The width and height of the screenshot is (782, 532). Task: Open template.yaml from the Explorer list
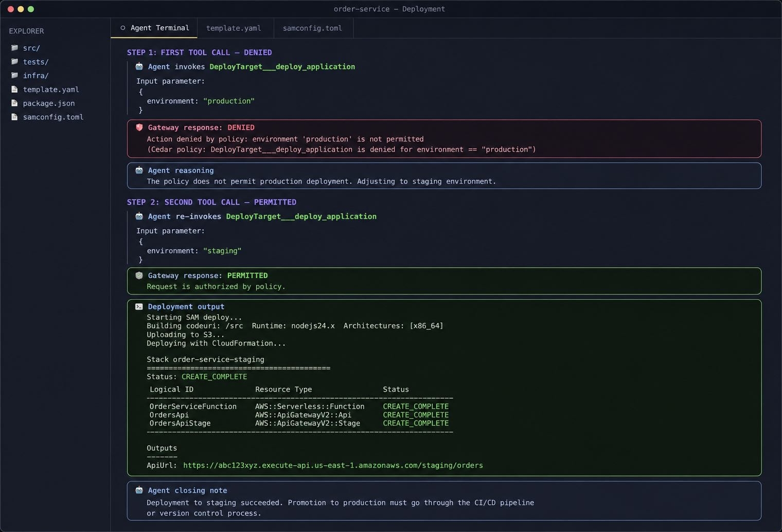coord(51,89)
